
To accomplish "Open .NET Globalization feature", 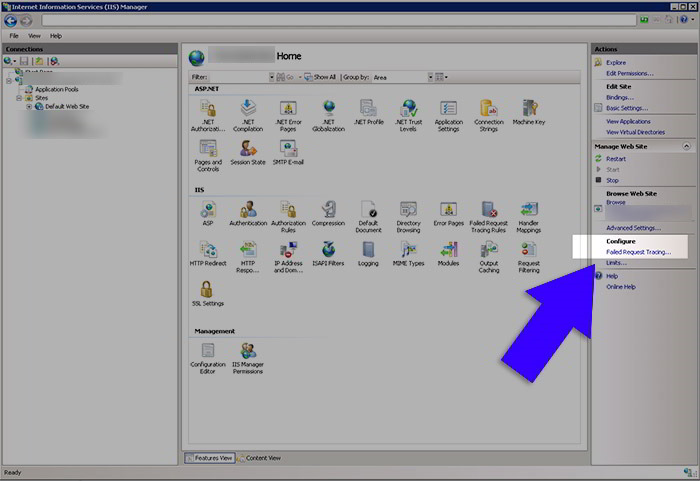I will [329, 115].
